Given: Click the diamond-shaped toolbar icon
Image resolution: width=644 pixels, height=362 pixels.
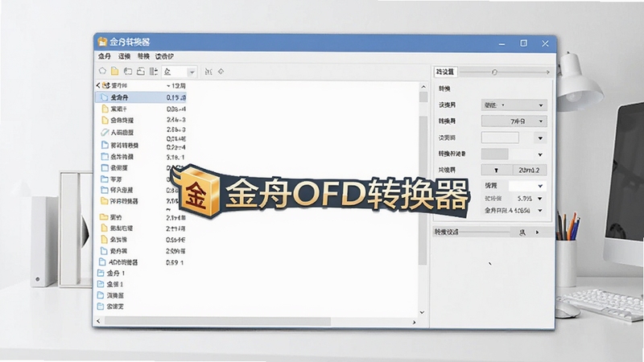Looking at the screenshot, I should pyautogui.click(x=221, y=72).
